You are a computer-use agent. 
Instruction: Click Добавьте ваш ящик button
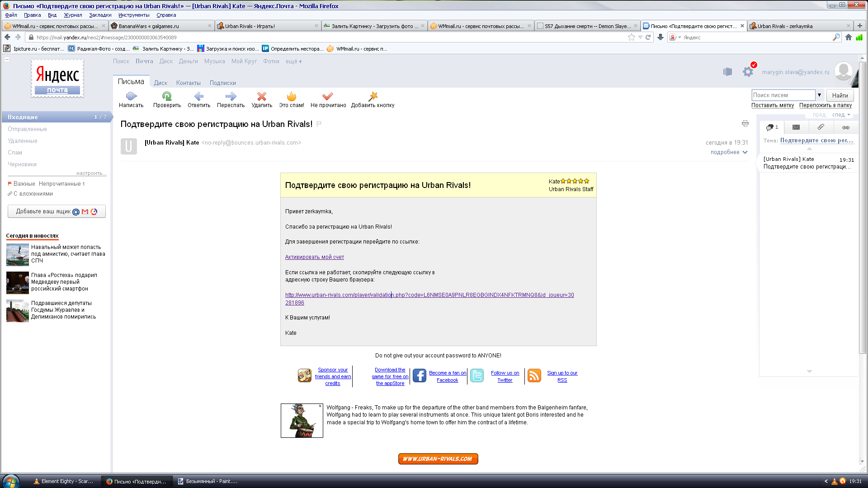pyautogui.click(x=57, y=211)
